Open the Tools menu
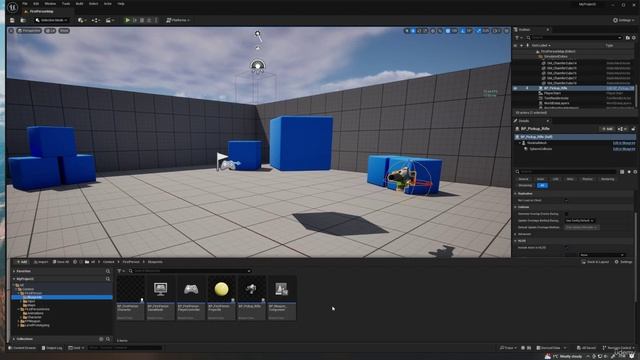Image resolution: width=640 pixels, height=360 pixels. pos(66,4)
